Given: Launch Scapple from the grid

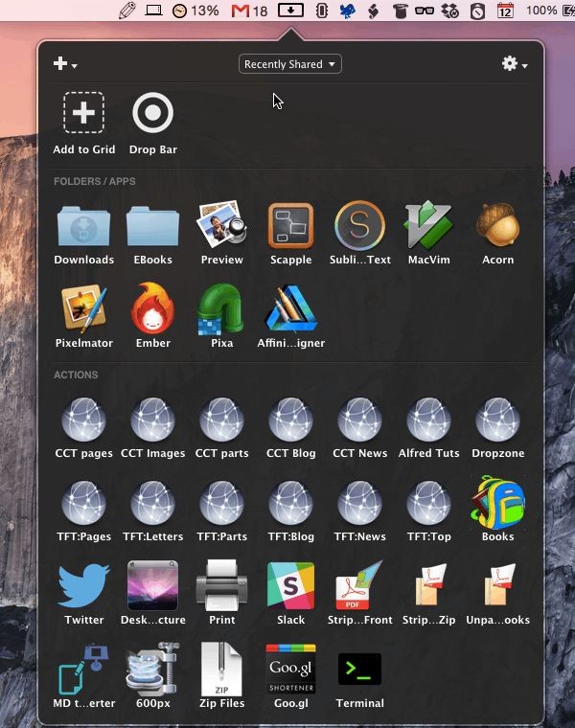Looking at the screenshot, I should (x=290, y=225).
